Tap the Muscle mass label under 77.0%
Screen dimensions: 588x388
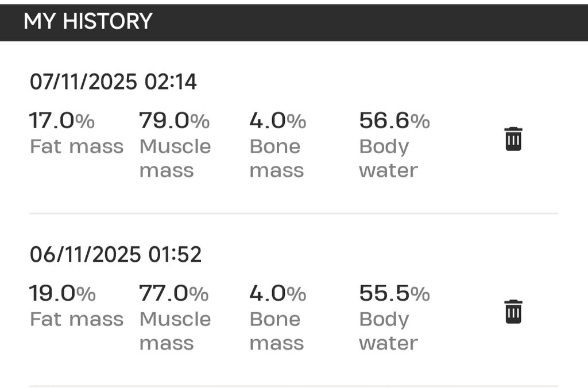175,331
